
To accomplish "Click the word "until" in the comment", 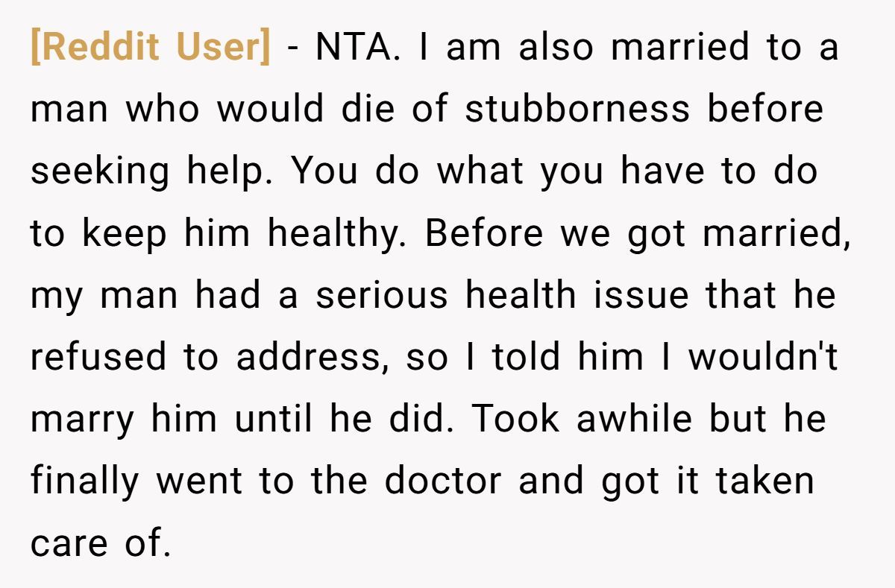I will point(274,420).
